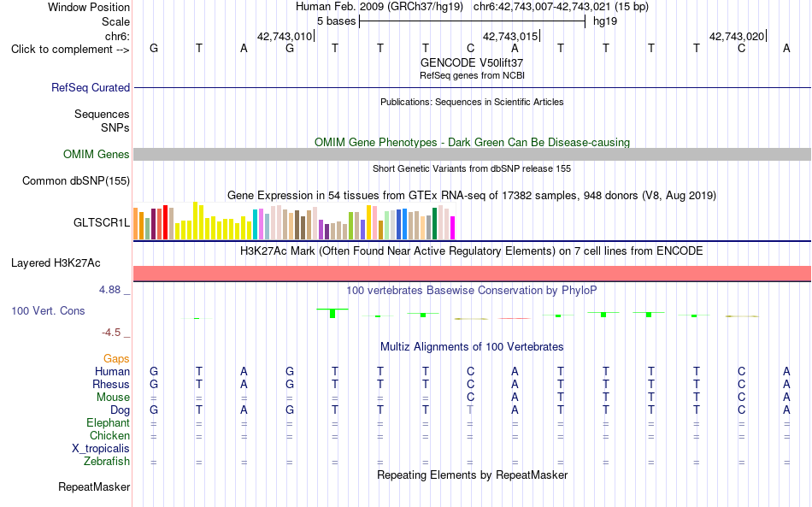812x507 pixels.
Task: Click the 'chr6:42,743,007-42,743,021 (15 bp)' range text
Action: [561, 7]
